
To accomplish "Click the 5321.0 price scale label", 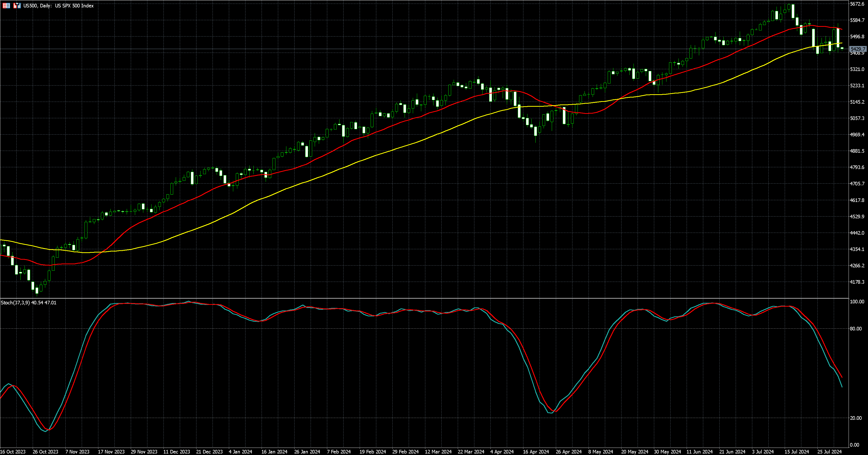I will [857, 69].
